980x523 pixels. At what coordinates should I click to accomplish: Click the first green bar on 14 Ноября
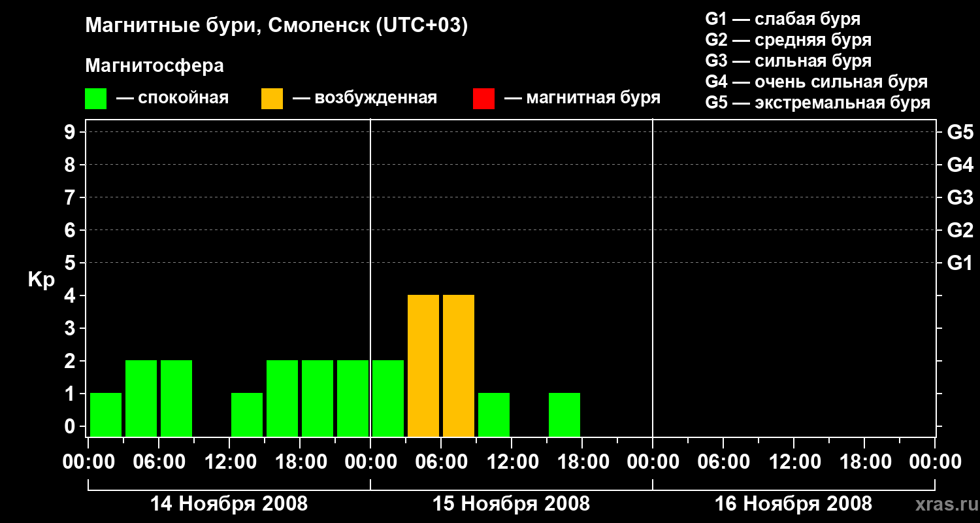pyautogui.click(x=106, y=415)
